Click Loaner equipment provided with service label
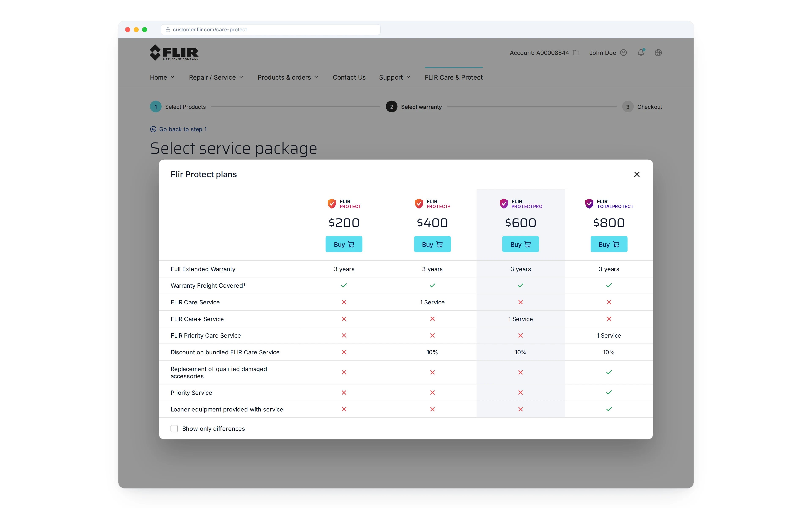This screenshot has height=508, width=812. pyautogui.click(x=227, y=409)
